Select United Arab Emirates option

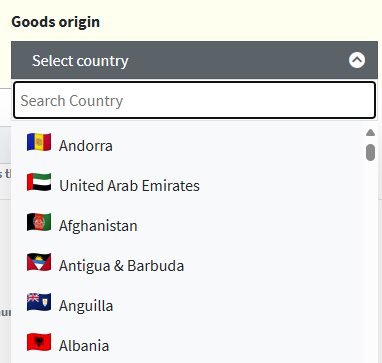click(x=187, y=186)
